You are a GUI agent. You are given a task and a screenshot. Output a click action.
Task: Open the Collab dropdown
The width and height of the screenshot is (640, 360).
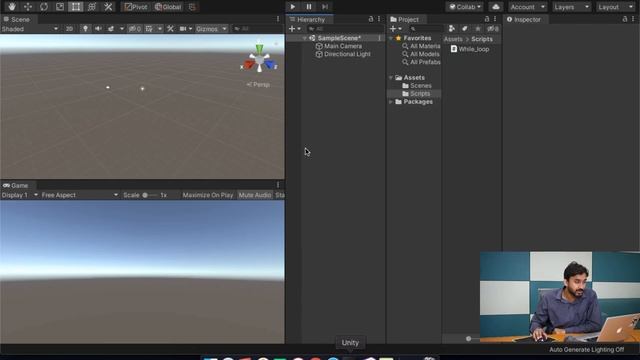pos(465,7)
